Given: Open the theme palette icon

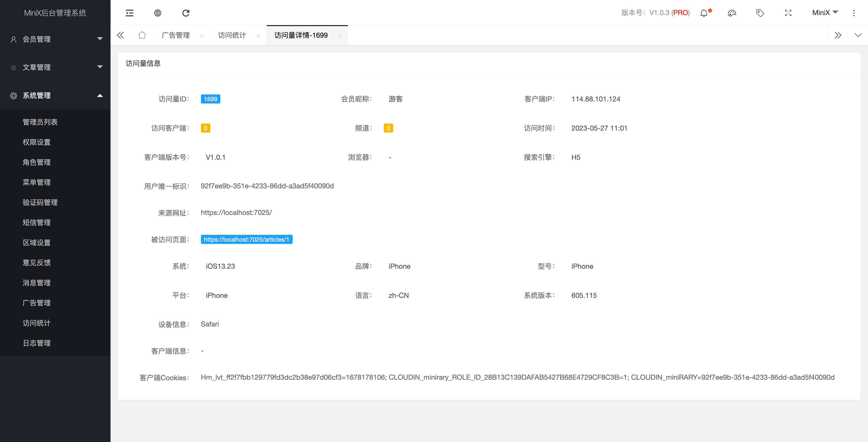Looking at the screenshot, I should pyautogui.click(x=732, y=13).
